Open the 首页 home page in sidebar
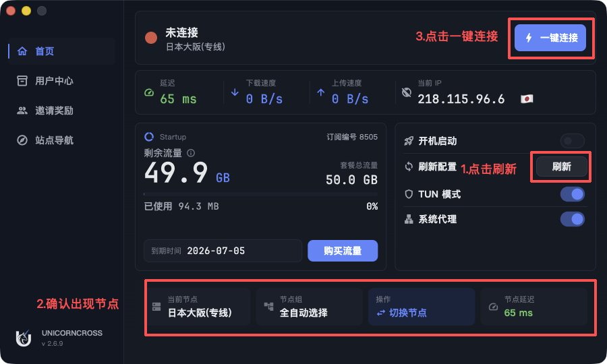The height and width of the screenshot is (364, 607). click(x=62, y=51)
